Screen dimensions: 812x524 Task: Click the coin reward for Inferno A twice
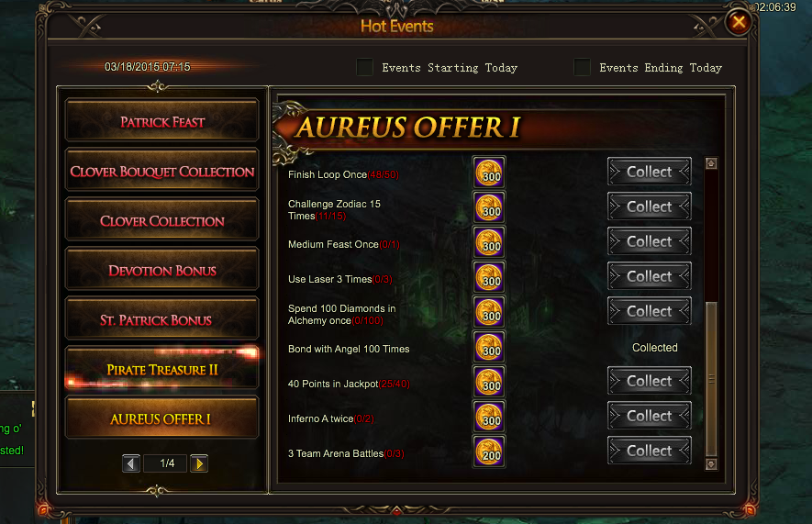(x=489, y=417)
